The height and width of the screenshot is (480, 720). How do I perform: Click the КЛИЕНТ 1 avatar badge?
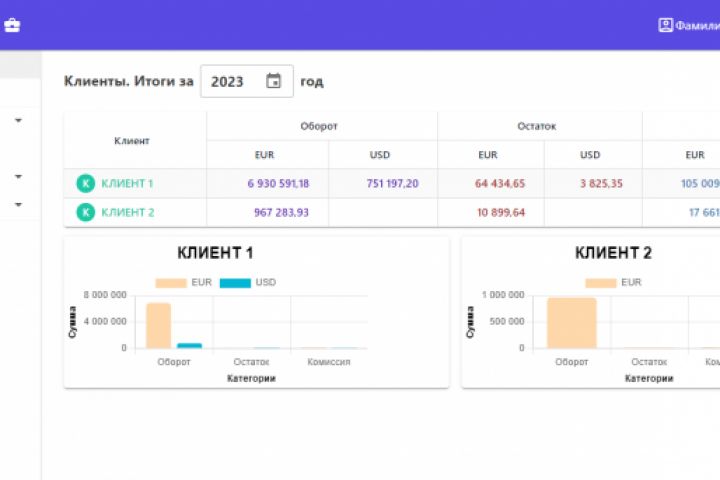point(85,183)
